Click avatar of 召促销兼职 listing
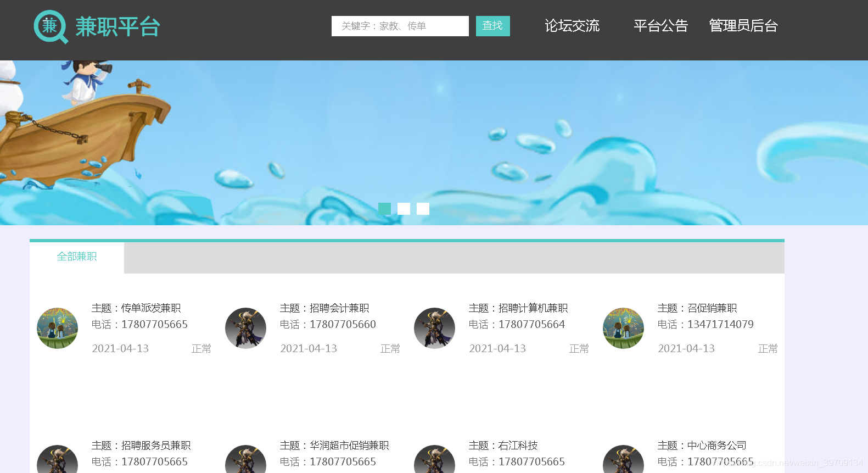This screenshot has height=473, width=868. [x=623, y=328]
